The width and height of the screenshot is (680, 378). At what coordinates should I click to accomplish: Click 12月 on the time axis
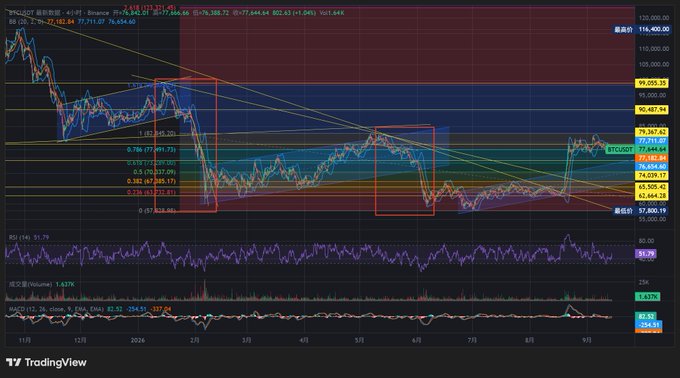81,340
